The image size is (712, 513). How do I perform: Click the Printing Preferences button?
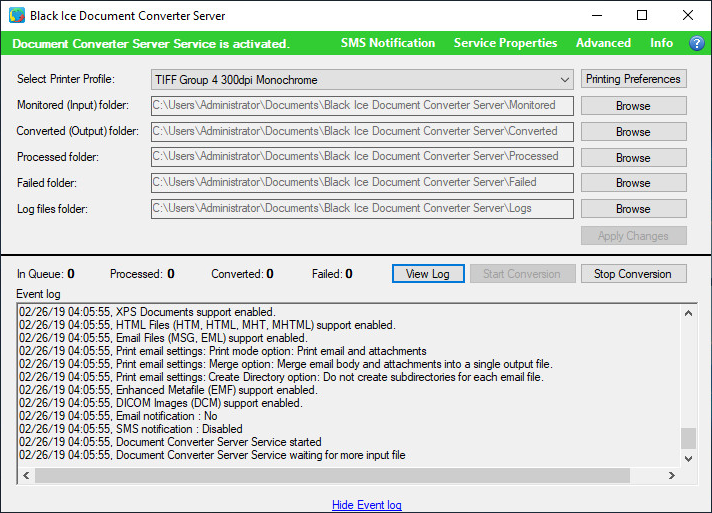tap(633, 79)
